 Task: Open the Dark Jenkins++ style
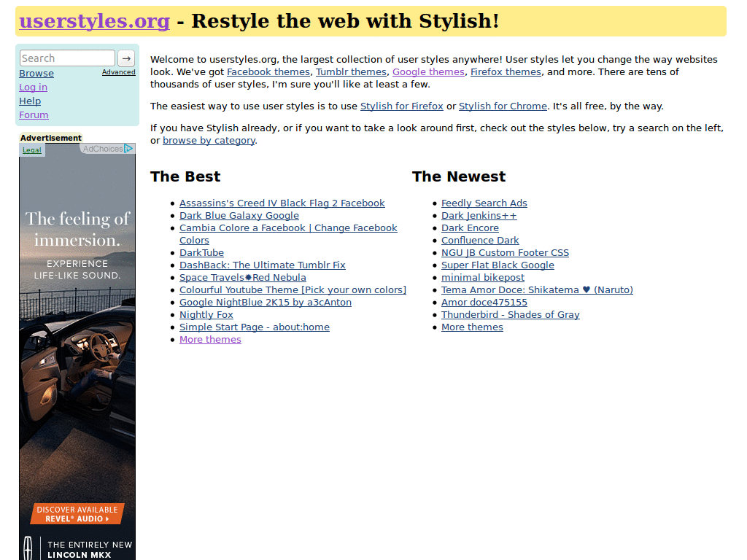479,216
